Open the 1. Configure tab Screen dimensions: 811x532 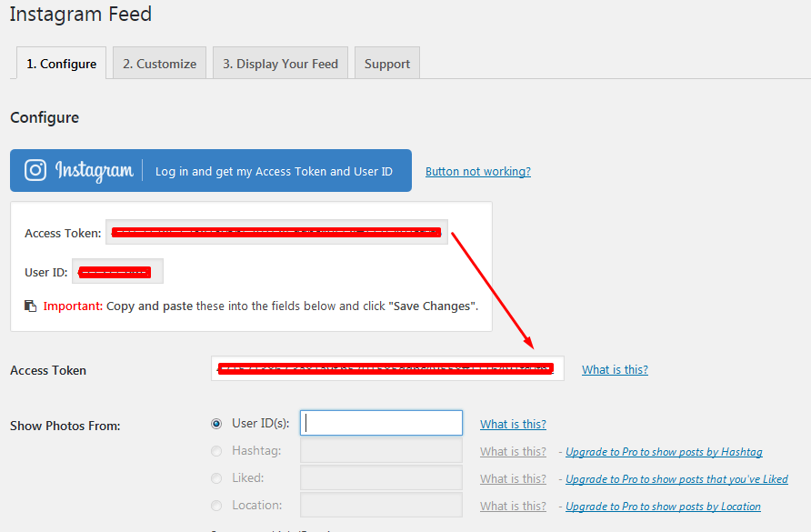click(61, 64)
